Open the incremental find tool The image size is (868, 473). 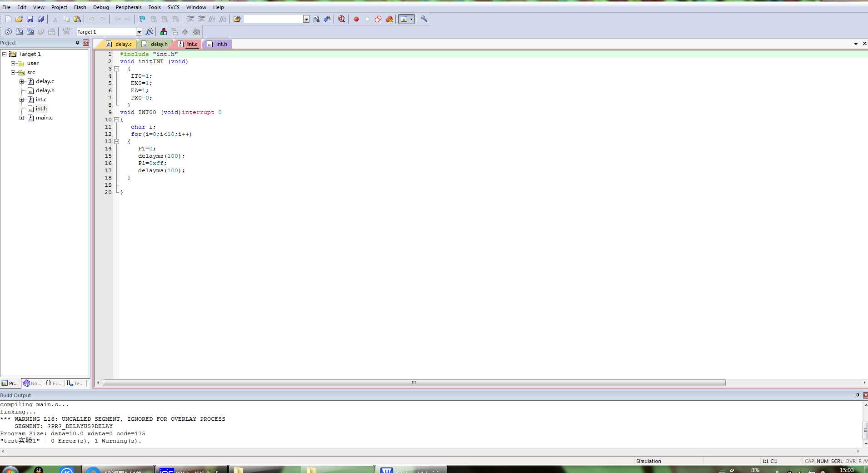pos(327,19)
